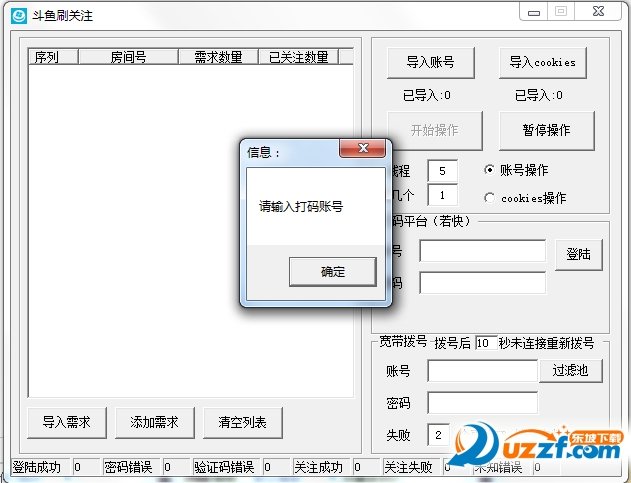Click the thread count field showing 5
Screen dimensions: 631x483
point(442,171)
